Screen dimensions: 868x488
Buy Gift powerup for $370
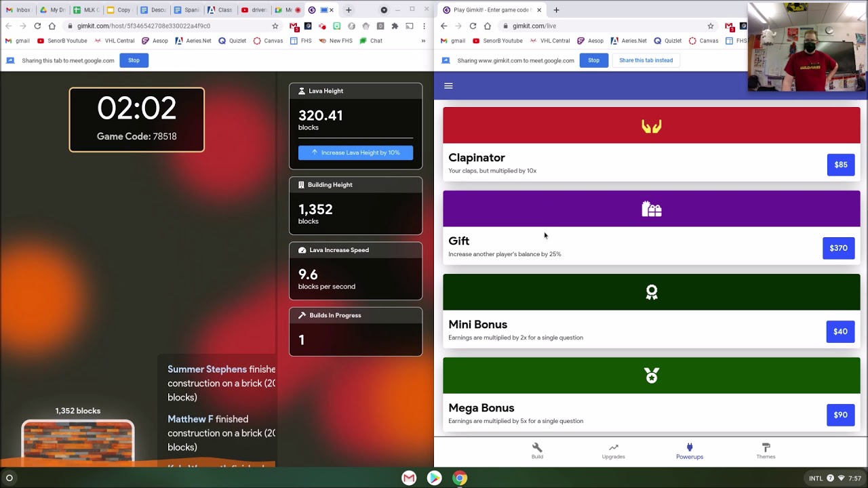[x=838, y=248]
